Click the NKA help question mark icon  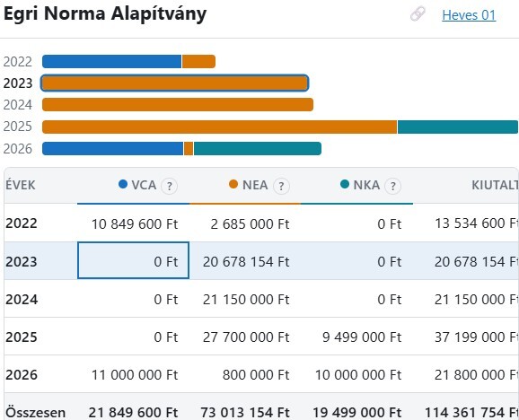click(x=393, y=186)
